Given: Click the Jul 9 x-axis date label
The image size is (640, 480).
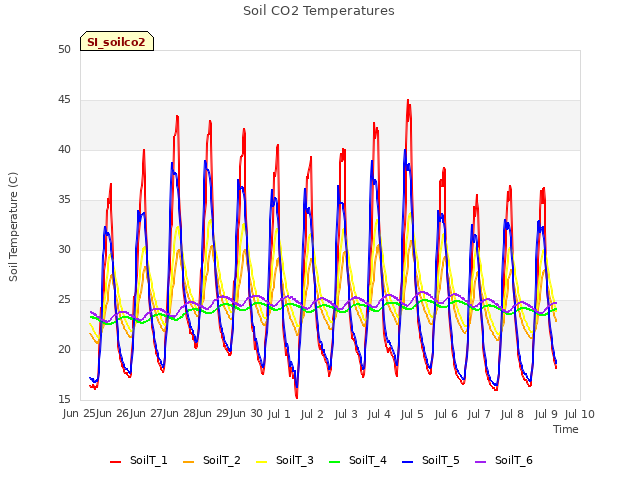Looking at the screenshot, I should click(x=546, y=414).
